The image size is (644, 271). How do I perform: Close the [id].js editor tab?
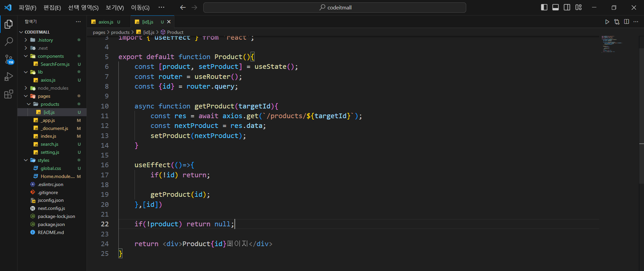pyautogui.click(x=169, y=22)
